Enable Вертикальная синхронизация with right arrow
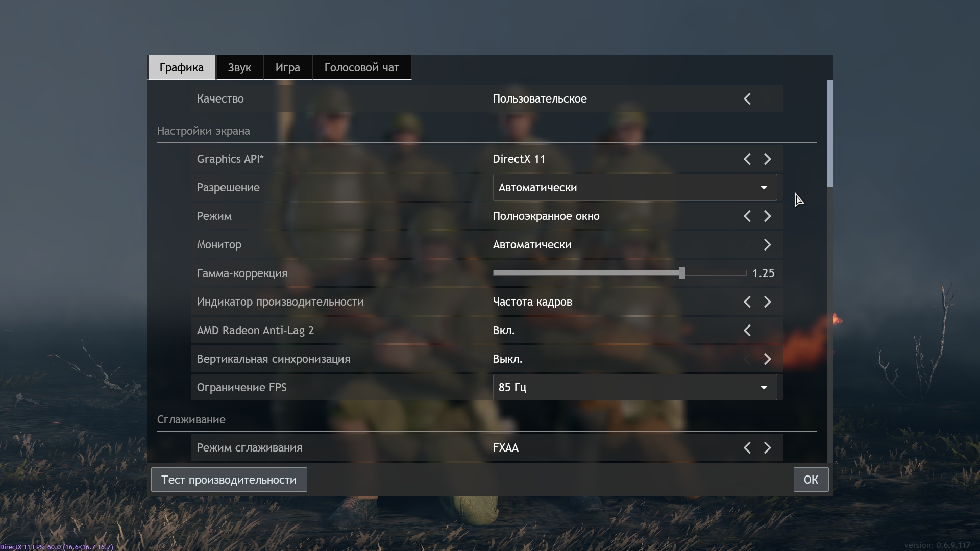Viewport: 980px width, 551px height. (x=767, y=359)
